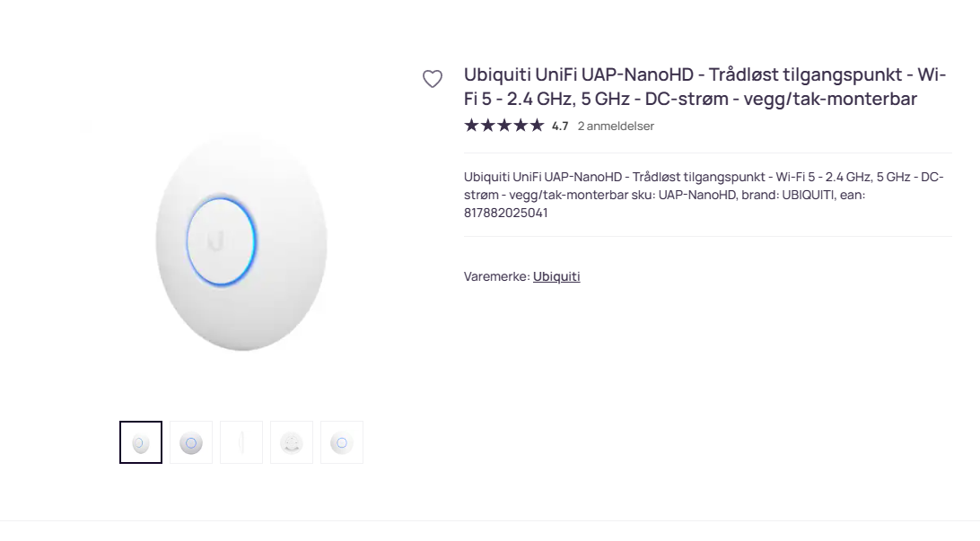This screenshot has height=541, width=980.
Task: Show the second thumbnail's front view image
Action: pyautogui.click(x=191, y=442)
